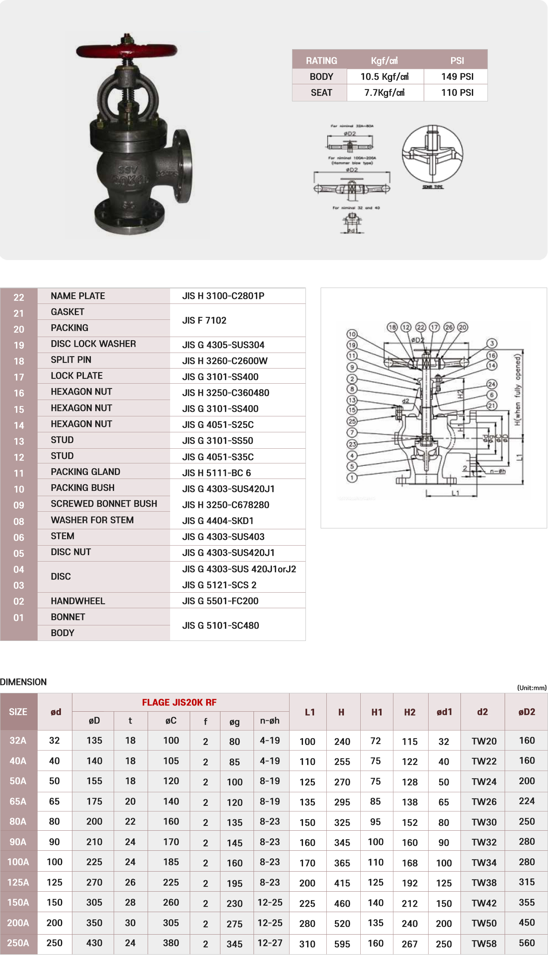Click the 'PACKING BUSH' part name
Image resolution: width=548 pixels, height=980 pixels.
tap(83, 488)
